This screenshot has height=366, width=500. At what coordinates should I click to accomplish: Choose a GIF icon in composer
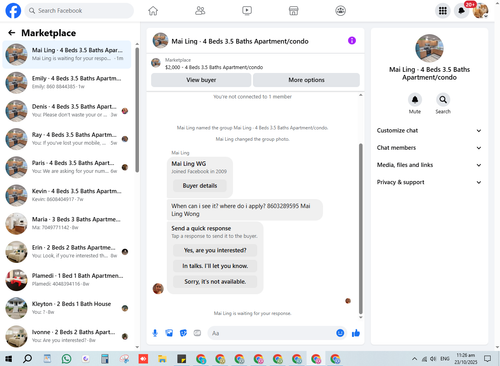197,333
